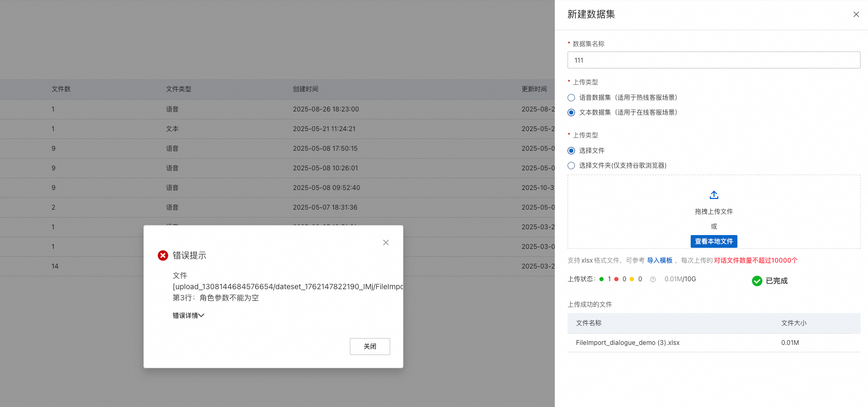Image resolution: width=868 pixels, height=407 pixels.
Task: Close the 新建数据集 drawer panel
Action: tap(856, 14)
